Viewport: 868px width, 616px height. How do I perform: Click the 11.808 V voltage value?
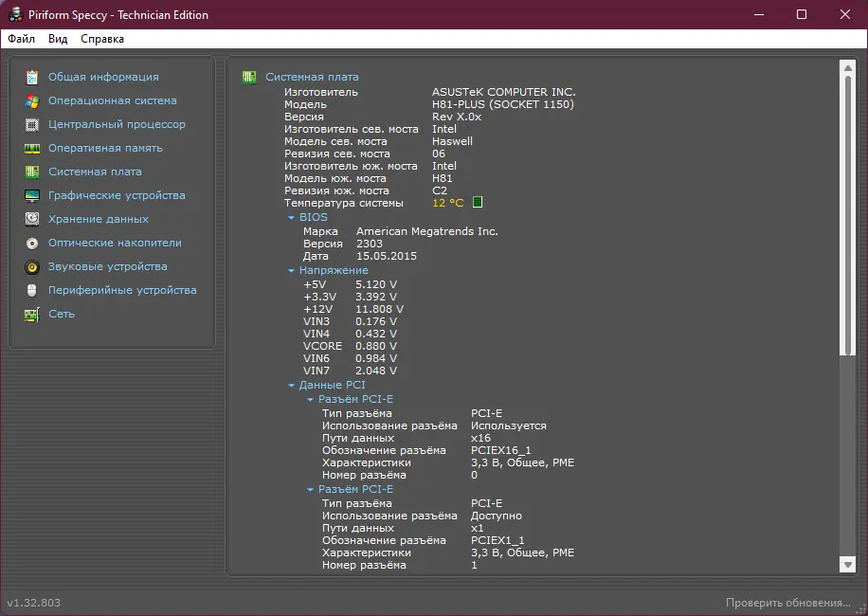[x=379, y=309]
